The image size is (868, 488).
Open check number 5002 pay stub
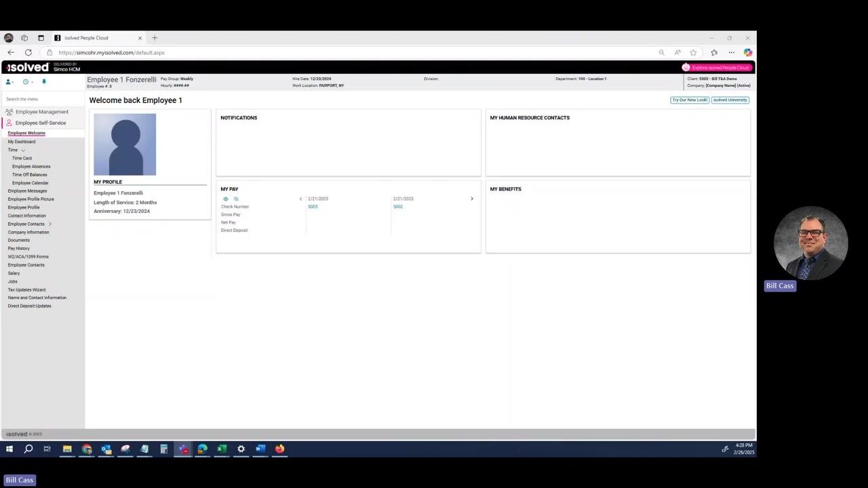click(x=398, y=207)
